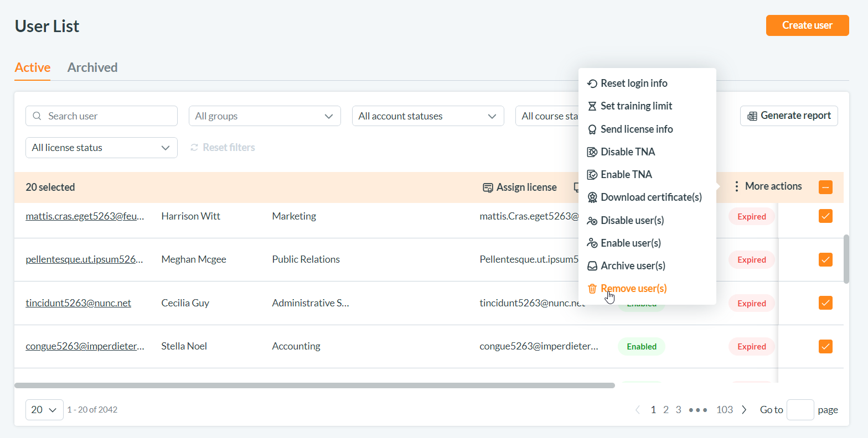The image size is (868, 438).
Task: Click the Download certificate(s) badge icon
Action: 592,197
